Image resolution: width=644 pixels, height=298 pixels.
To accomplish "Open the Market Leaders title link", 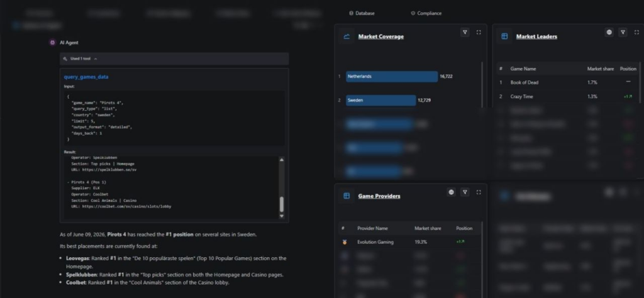I will pos(536,36).
